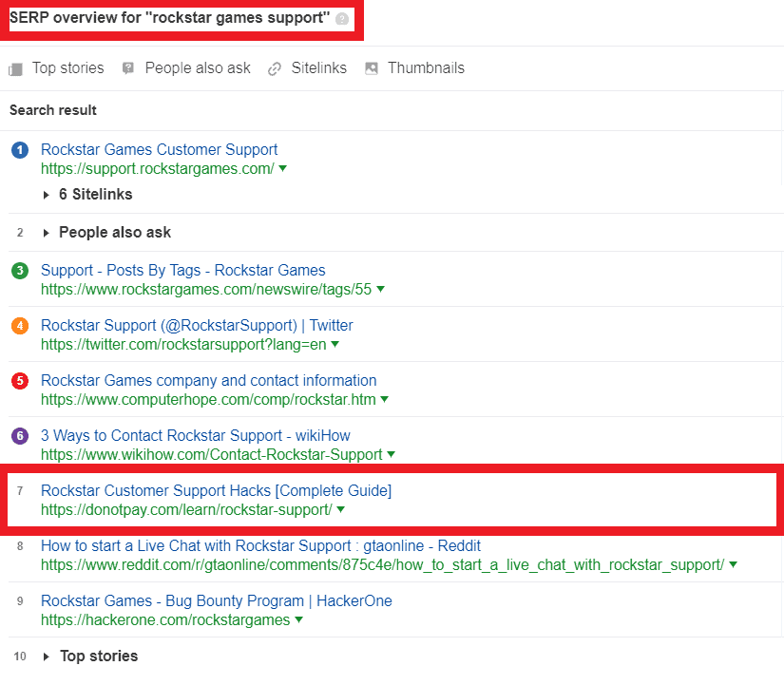Open How to start a Live Chat Reddit result
The width and height of the screenshot is (784, 685).
pyautogui.click(x=260, y=546)
